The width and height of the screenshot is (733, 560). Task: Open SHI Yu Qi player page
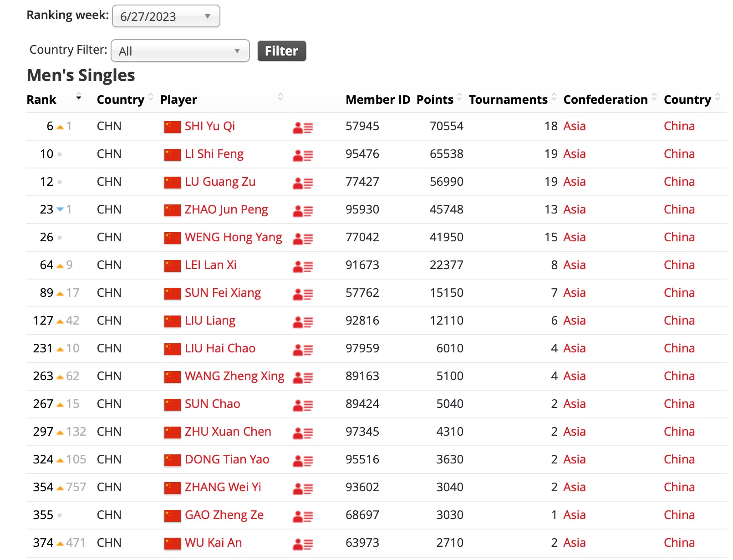[210, 126]
